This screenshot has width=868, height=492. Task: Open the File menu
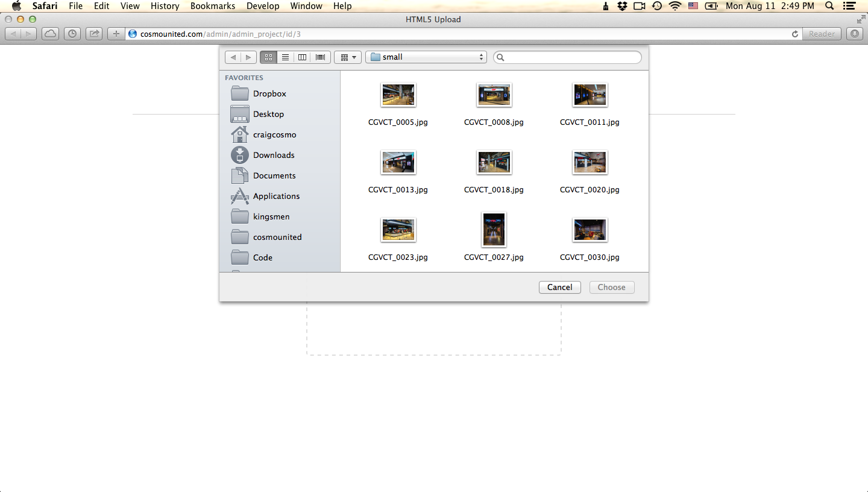click(x=76, y=6)
